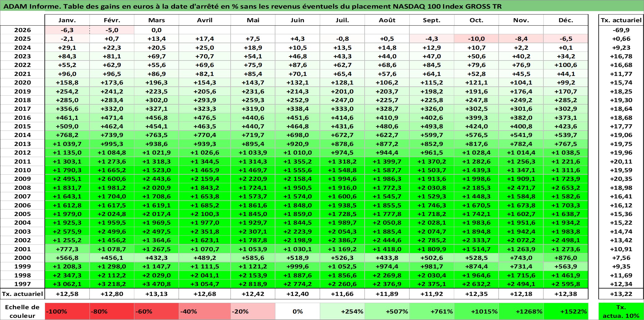This screenshot has width=644, height=320.
Task: Click the +507% color scale swatch
Action: point(387,311)
